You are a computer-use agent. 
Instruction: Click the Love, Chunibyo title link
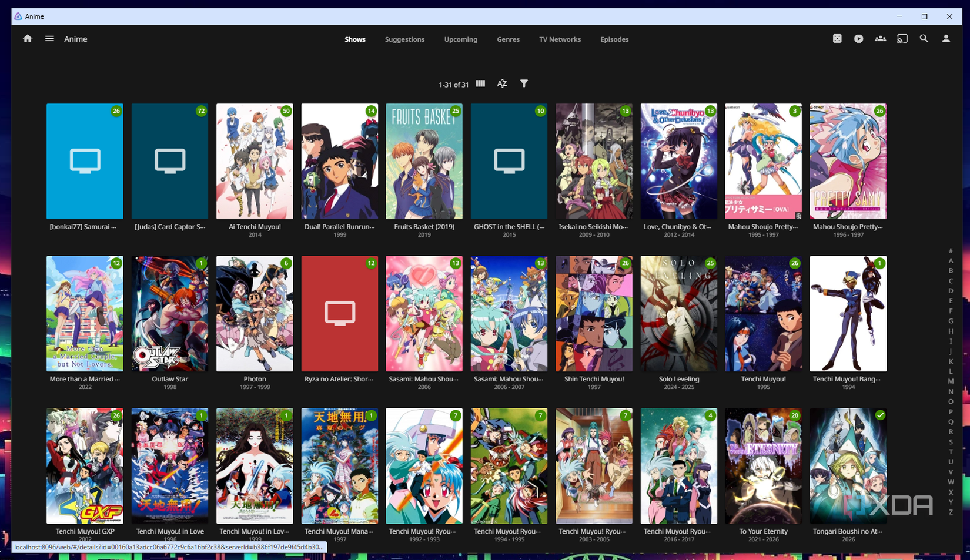[678, 227]
